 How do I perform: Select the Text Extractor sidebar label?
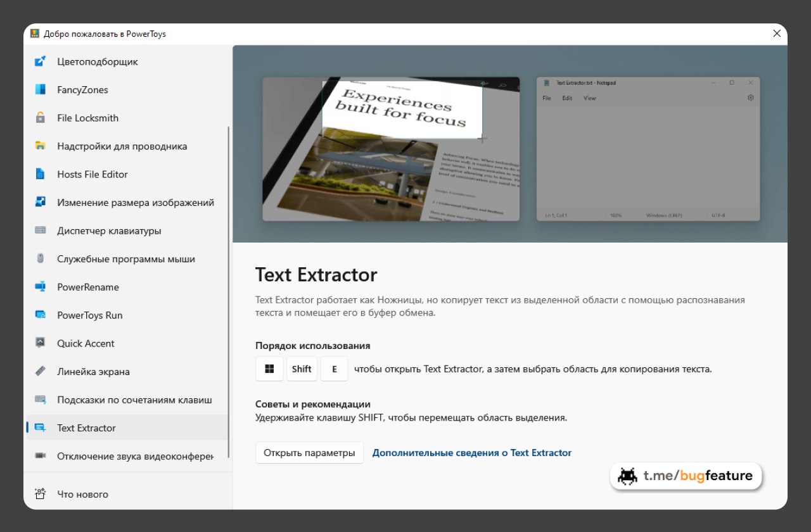pos(86,428)
